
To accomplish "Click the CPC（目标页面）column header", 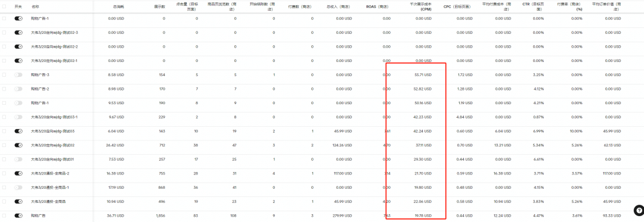I will (x=458, y=7).
